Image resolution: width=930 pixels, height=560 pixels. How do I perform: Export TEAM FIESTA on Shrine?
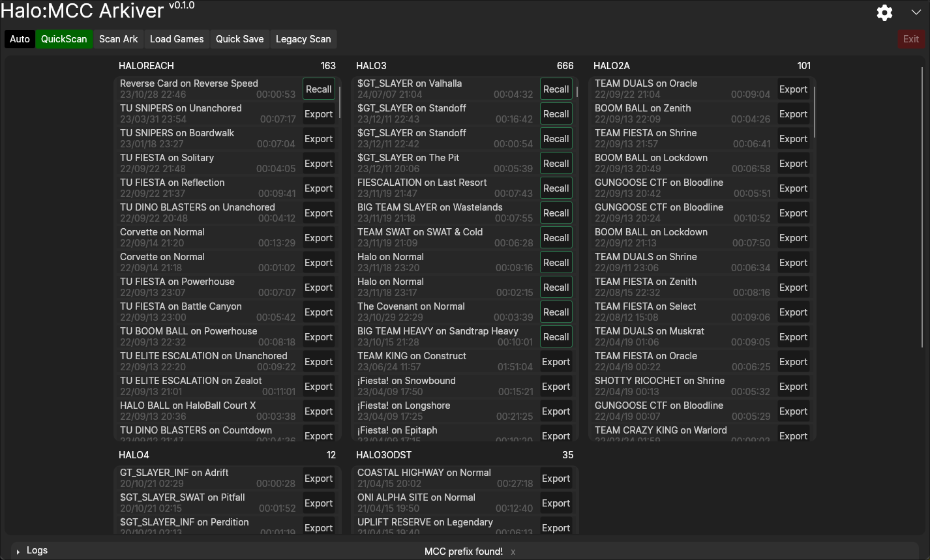point(794,139)
